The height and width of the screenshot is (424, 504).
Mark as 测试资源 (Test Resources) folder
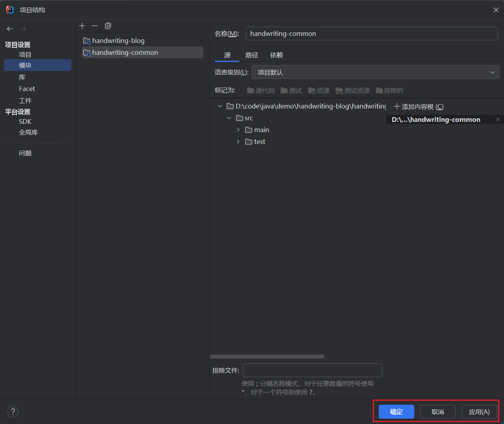pyautogui.click(x=353, y=91)
